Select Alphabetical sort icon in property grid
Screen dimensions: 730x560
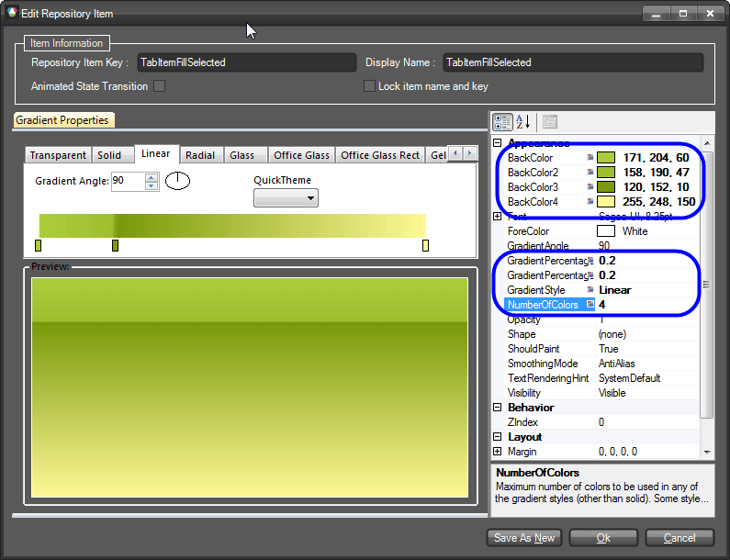pyautogui.click(x=523, y=122)
